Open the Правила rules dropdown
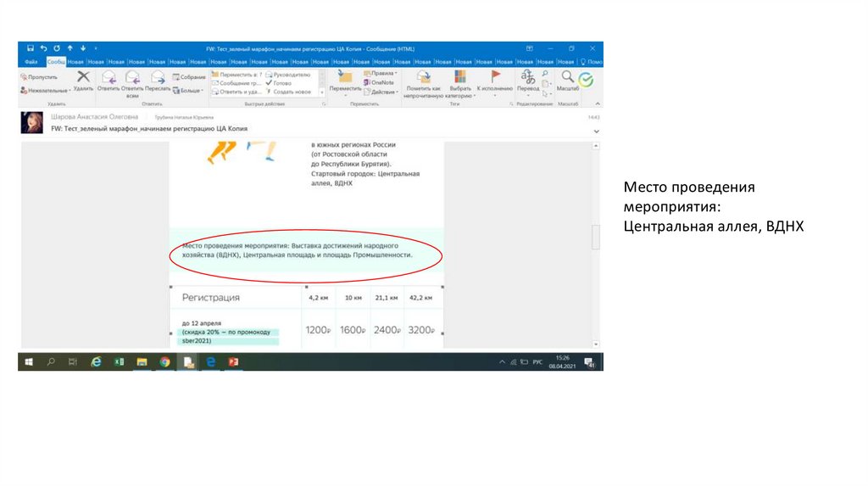This screenshot has width=868, height=487. coord(381,73)
